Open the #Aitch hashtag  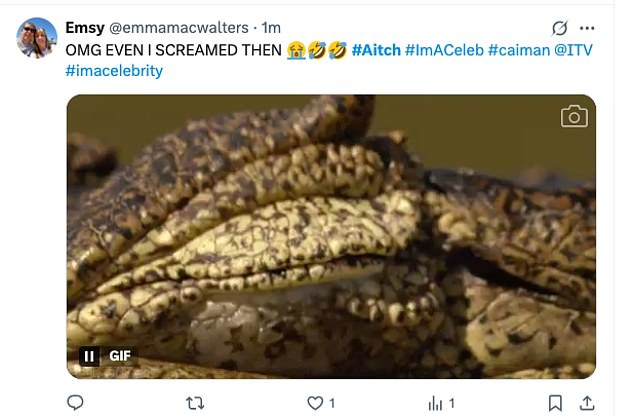[376, 49]
